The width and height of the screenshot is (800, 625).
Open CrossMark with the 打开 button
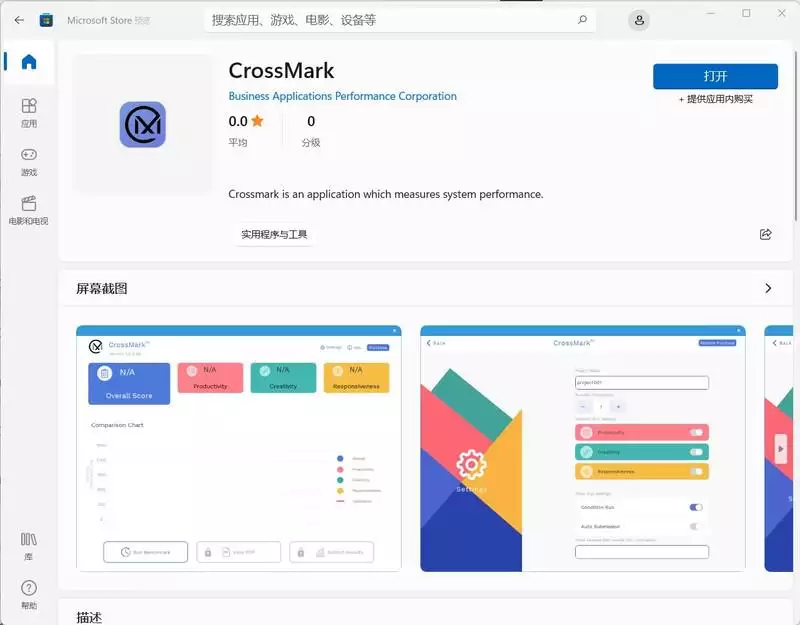click(x=715, y=77)
